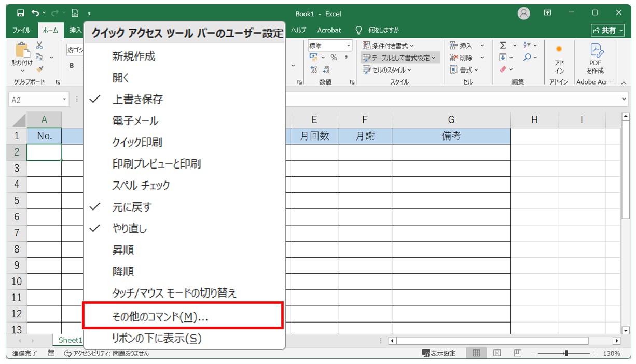This screenshot has height=364, width=636.
Task: Click the Undo arrow icon
Action: pos(35,13)
